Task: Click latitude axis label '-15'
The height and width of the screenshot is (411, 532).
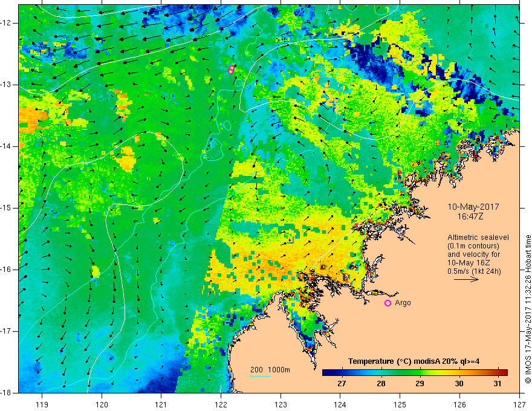Action: coord(7,208)
